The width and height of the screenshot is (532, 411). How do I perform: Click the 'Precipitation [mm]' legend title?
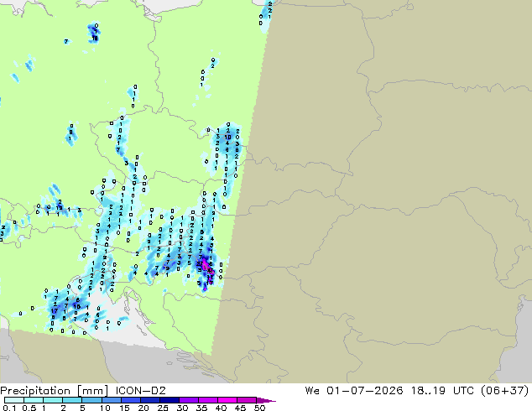(x=55, y=391)
